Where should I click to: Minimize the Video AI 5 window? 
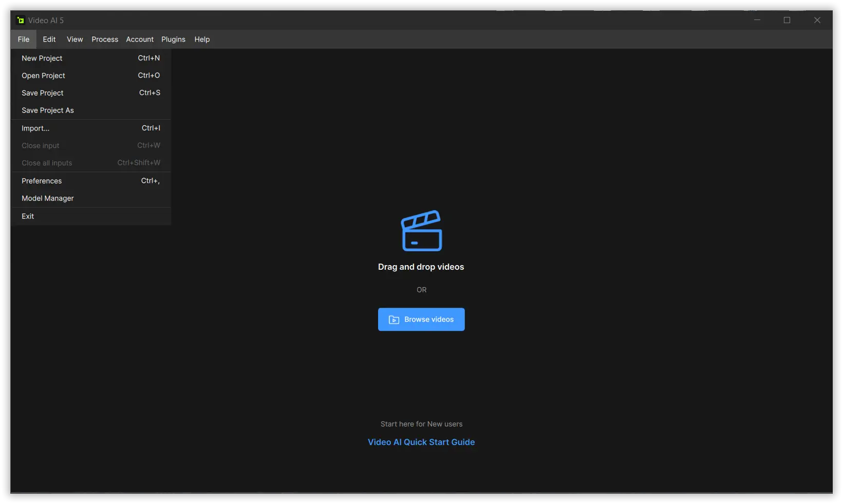[x=757, y=21]
